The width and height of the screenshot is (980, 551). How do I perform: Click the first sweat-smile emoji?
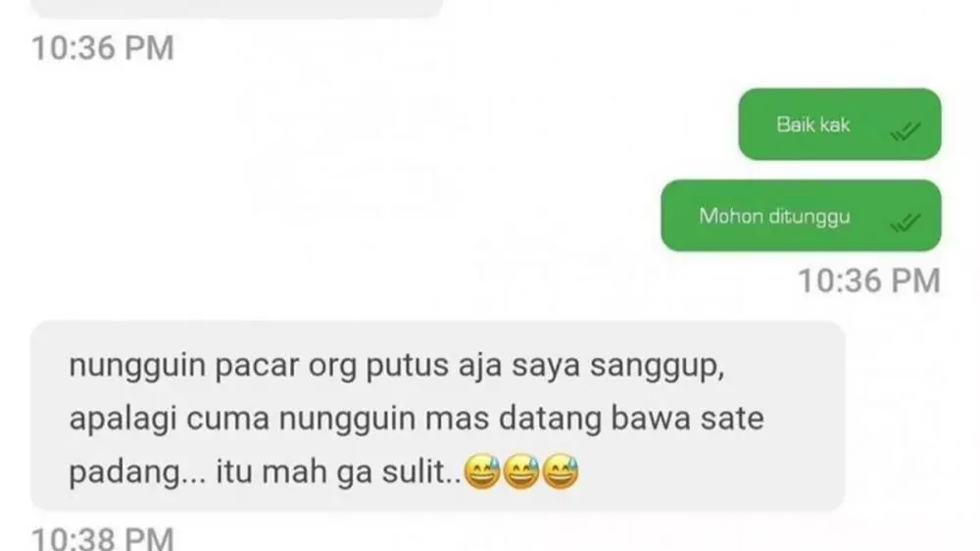point(482,471)
